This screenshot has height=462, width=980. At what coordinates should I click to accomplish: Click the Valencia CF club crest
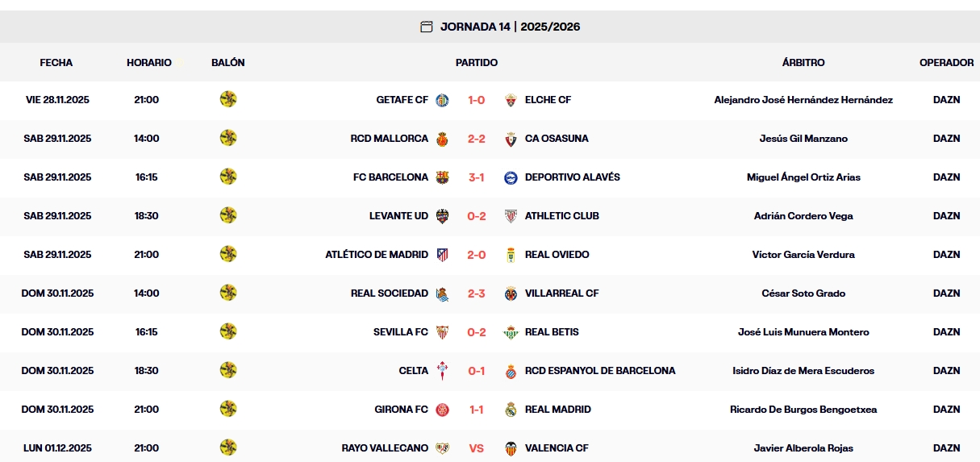point(511,448)
